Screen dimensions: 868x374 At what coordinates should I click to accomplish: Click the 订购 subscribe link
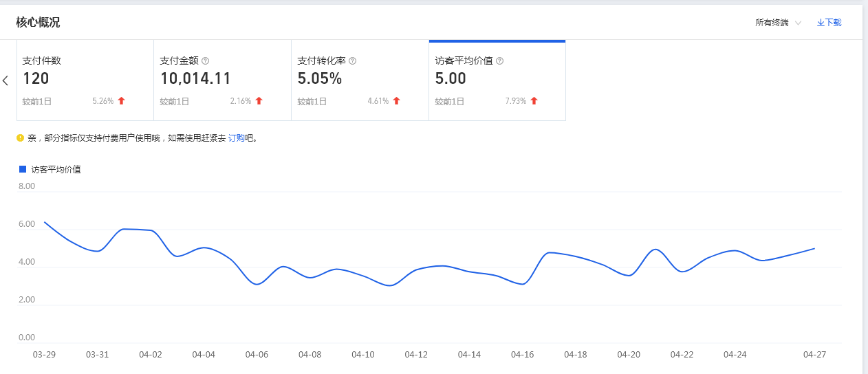coord(236,138)
